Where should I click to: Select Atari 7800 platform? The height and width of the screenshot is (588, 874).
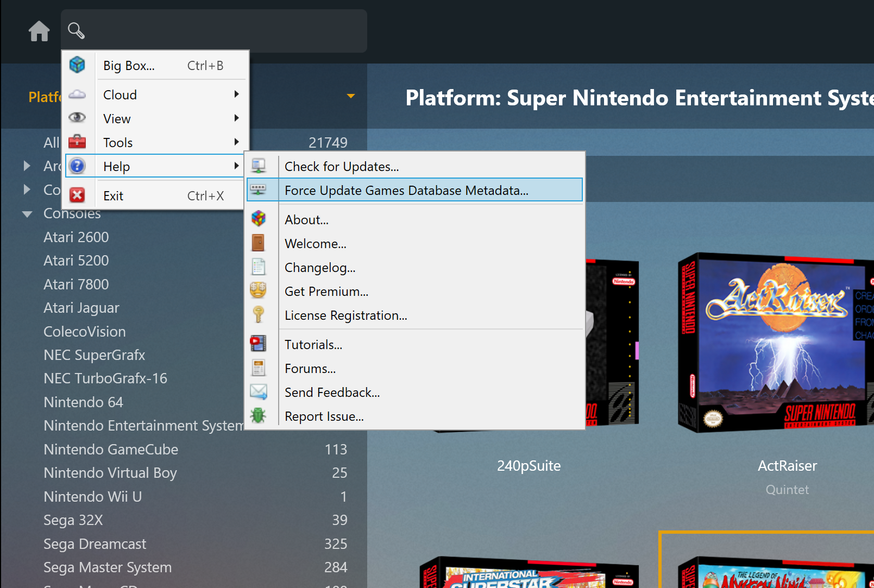click(76, 284)
